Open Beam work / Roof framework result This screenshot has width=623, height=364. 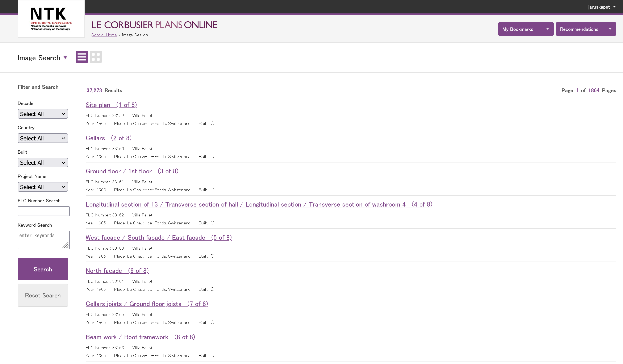[141, 337]
